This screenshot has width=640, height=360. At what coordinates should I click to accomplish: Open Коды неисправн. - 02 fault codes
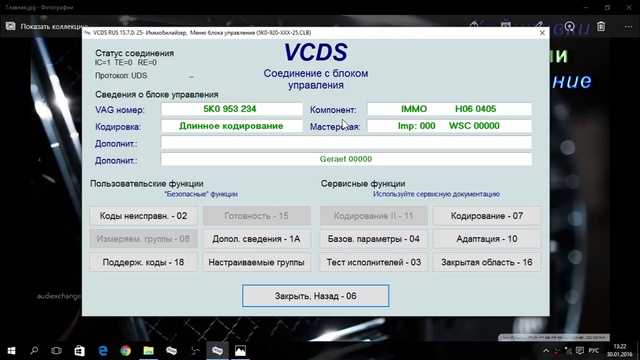pos(143,216)
